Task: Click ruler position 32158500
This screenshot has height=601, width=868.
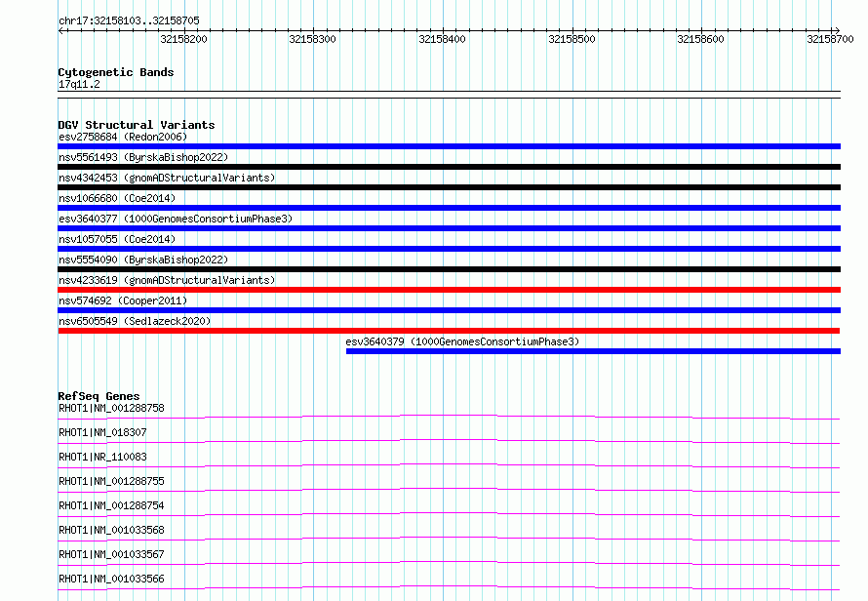Action: (x=572, y=39)
